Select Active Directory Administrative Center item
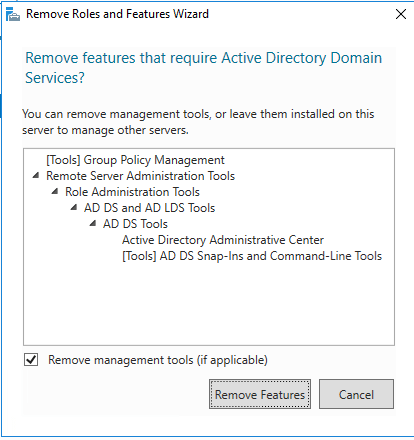Image resolution: width=414 pixels, height=440 pixels. pyautogui.click(x=223, y=240)
